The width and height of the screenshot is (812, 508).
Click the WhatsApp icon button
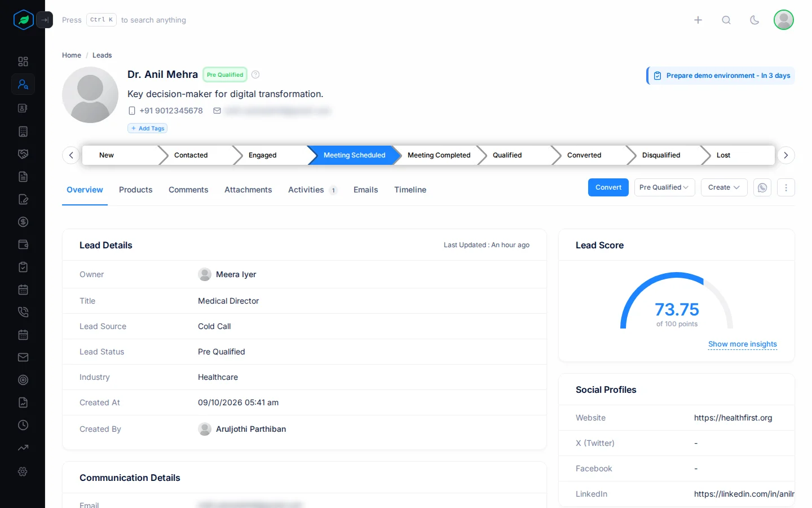pyautogui.click(x=762, y=187)
